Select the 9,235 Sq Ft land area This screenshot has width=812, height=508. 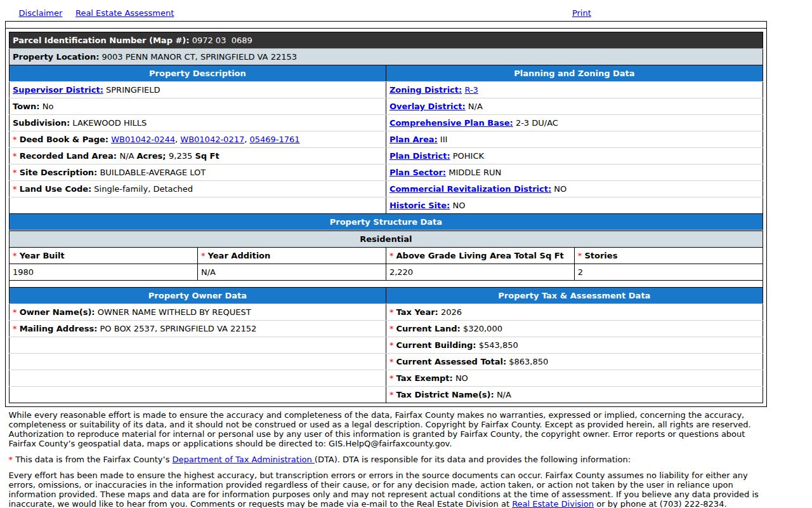click(194, 156)
